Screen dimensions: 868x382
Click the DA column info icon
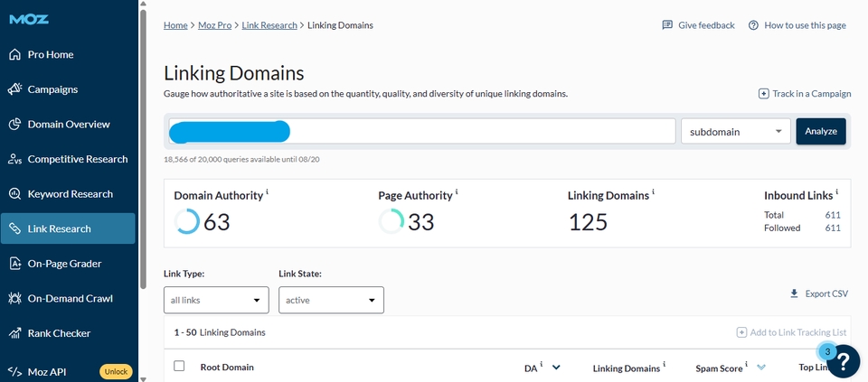542,364
